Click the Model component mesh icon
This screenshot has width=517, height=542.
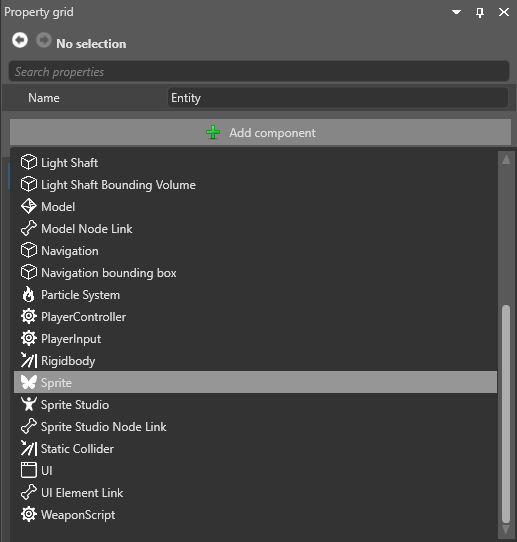tap(29, 207)
